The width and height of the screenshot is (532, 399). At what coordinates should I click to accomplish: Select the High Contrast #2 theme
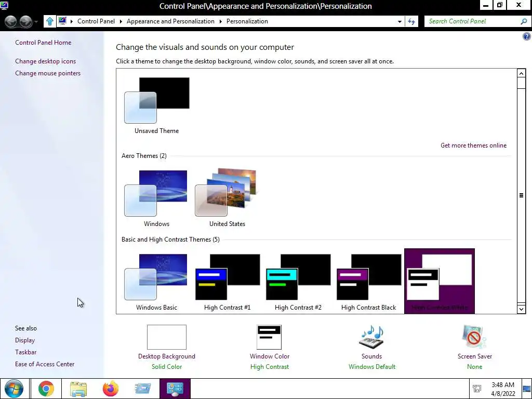pos(298,282)
